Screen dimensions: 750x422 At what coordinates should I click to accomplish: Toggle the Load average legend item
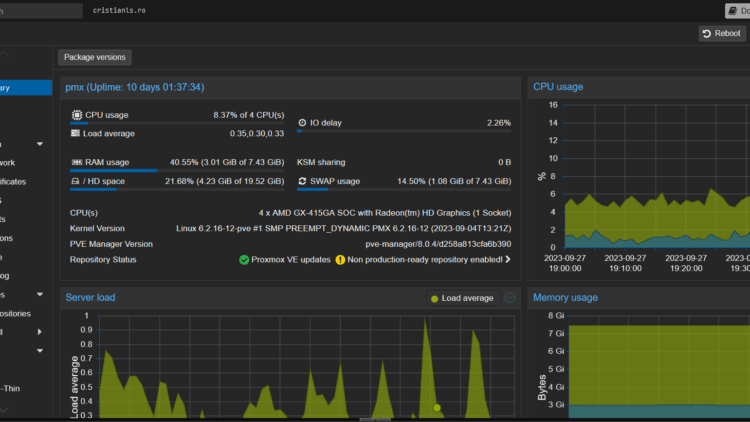pos(463,298)
